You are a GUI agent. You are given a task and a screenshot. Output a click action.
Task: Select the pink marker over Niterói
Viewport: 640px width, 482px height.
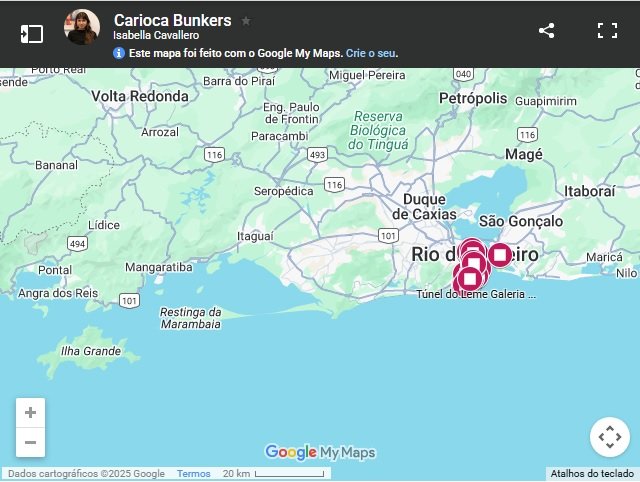(x=500, y=255)
